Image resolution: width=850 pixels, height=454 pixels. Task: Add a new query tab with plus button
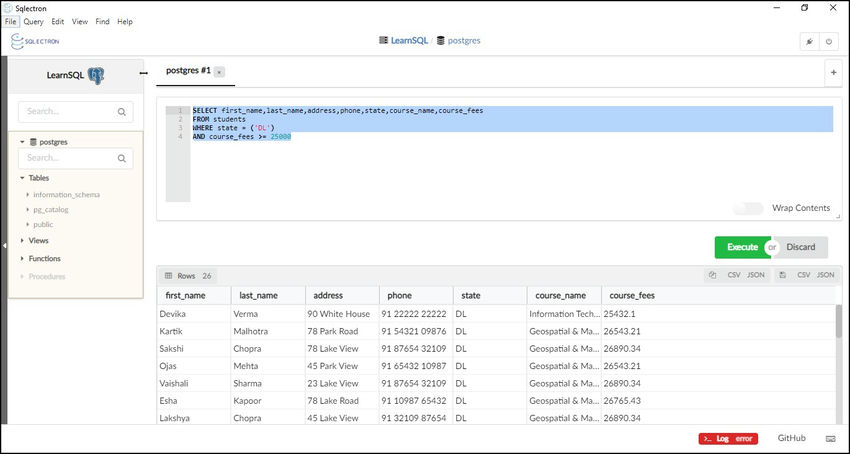tap(833, 72)
